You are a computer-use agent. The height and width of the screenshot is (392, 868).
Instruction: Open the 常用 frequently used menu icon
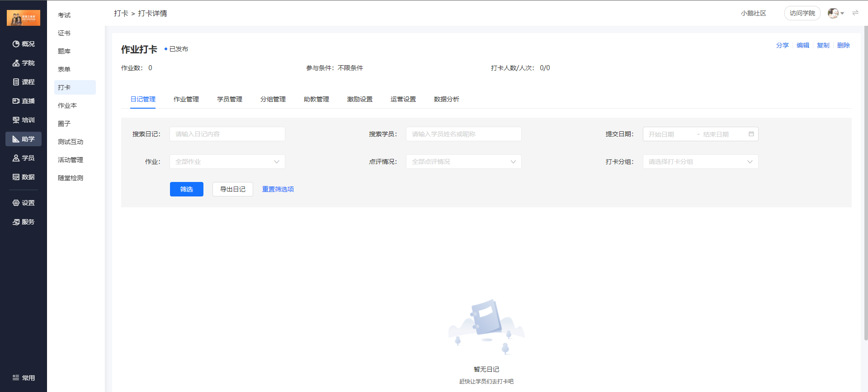point(16,378)
